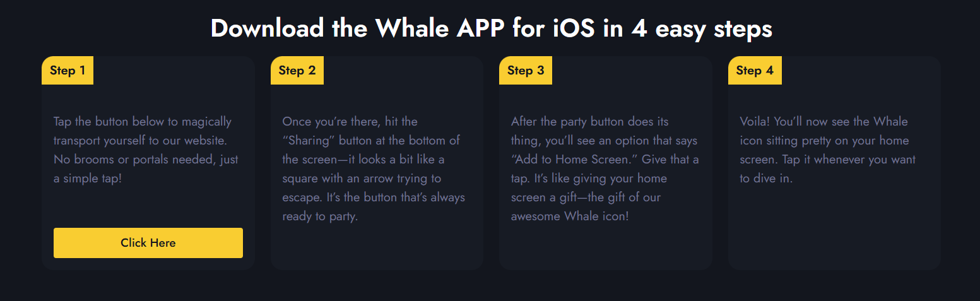Click the Step 4 yellow badge
Image resolution: width=980 pixels, height=301 pixels.
754,71
